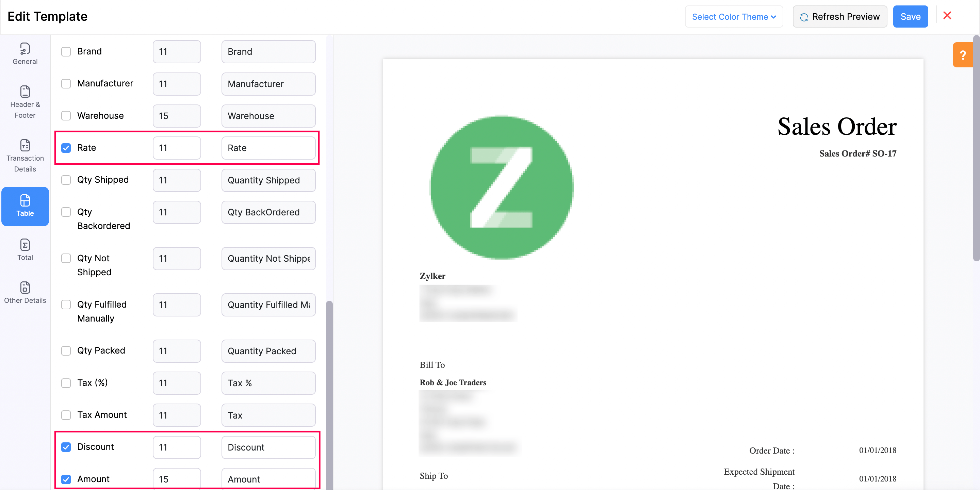Click the Refresh Preview button
The height and width of the screenshot is (490, 980).
tap(840, 16)
